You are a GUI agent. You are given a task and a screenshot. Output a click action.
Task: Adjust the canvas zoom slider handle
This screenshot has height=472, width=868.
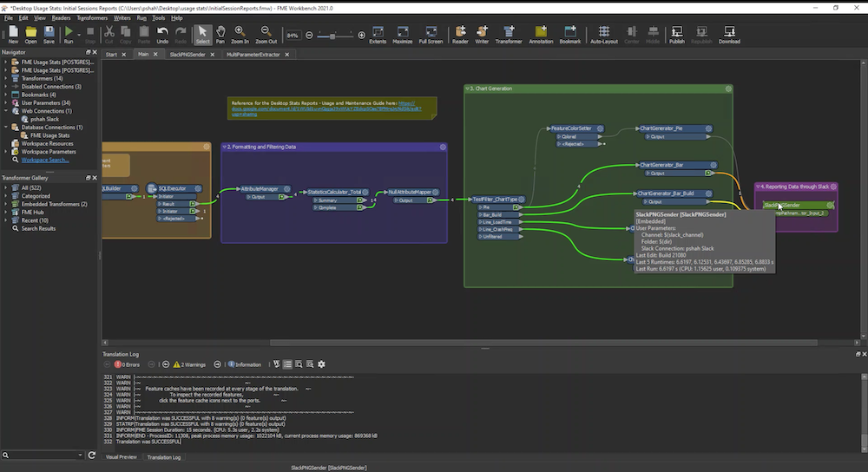click(332, 36)
